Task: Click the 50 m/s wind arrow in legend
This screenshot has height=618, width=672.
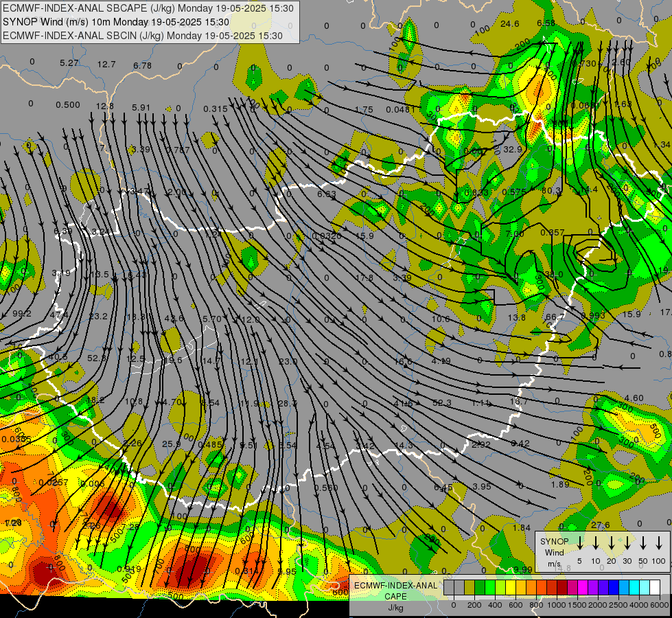Action: coord(643,543)
